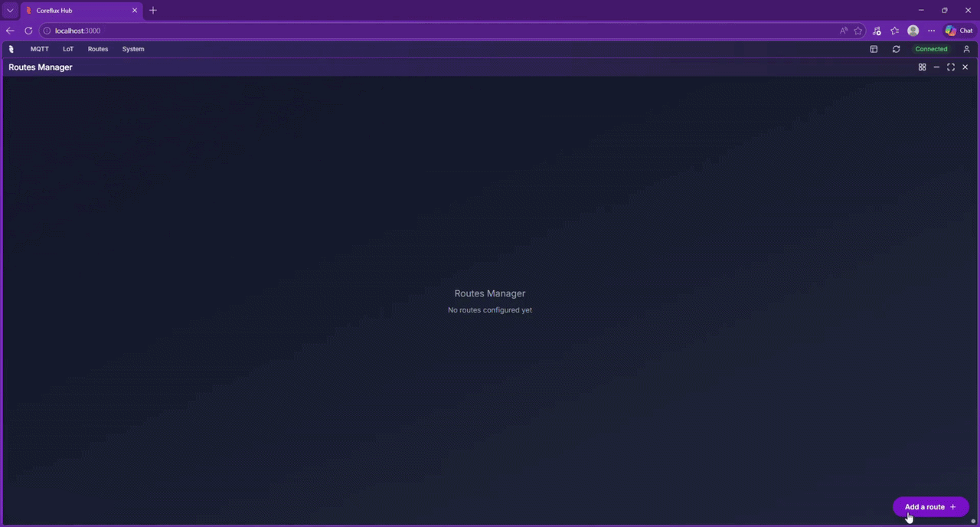Close the Routes Manager panel
980x527 pixels.
(965, 67)
